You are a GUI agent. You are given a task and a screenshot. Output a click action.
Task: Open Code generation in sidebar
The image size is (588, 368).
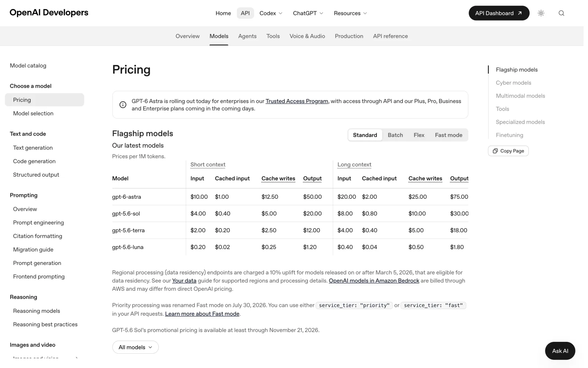34,161
